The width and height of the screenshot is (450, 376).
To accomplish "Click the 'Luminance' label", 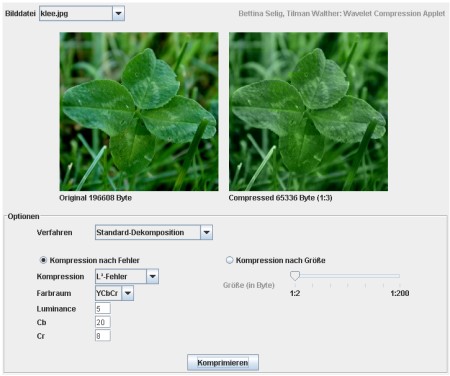I will click(56, 309).
